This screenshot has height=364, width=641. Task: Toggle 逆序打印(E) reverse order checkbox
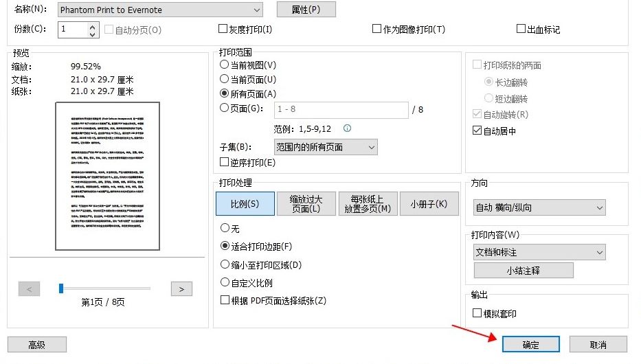click(224, 162)
